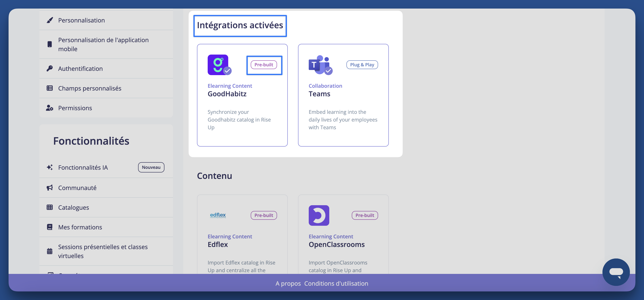The width and height of the screenshot is (644, 300).
Task: Click the book icon beside Mes formations
Action: tap(50, 227)
